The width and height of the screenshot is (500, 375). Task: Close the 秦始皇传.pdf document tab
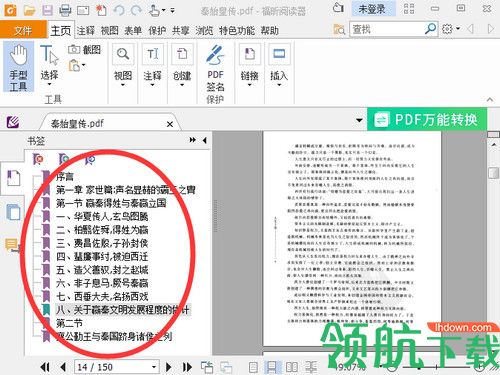point(170,124)
